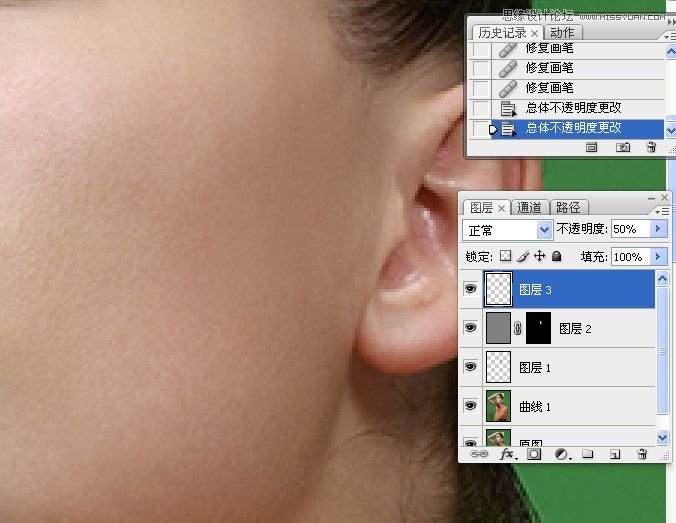Close the 图层 tab with its x
676x523 pixels.
[x=501, y=209]
